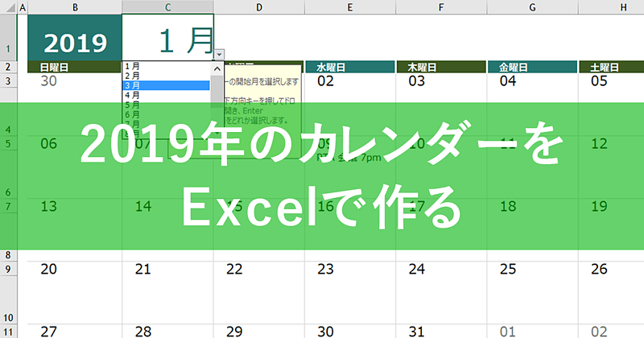The height and width of the screenshot is (338, 644).
Task: Select row 2 header
Action: click(x=8, y=67)
